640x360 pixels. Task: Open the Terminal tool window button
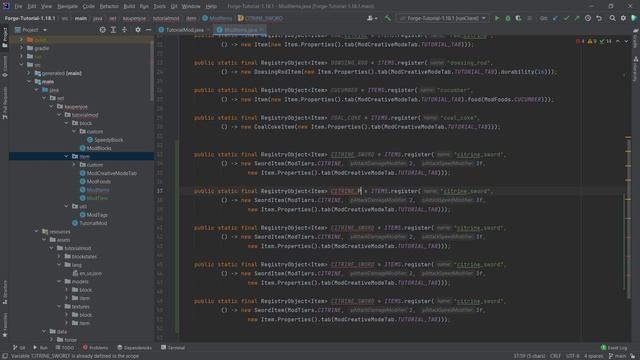[x=173, y=348]
